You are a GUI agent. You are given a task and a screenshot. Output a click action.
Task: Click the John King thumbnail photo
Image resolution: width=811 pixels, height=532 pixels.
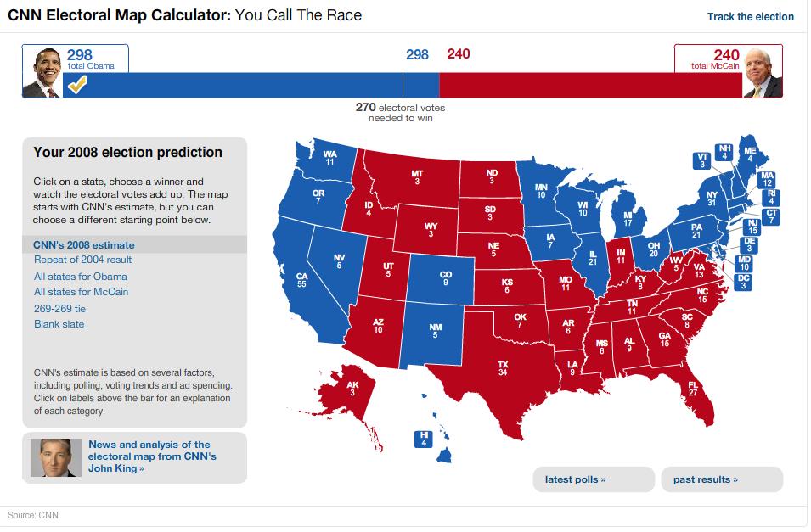click(x=56, y=458)
